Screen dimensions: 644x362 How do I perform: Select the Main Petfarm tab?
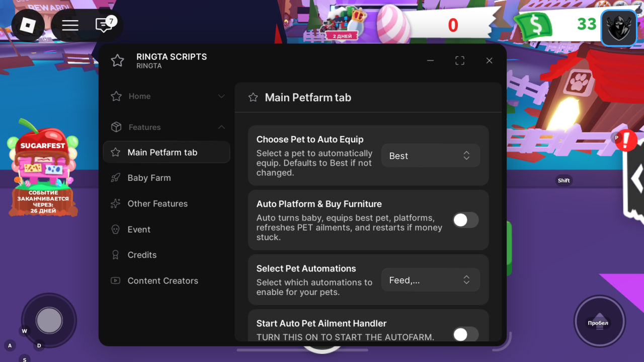167,152
